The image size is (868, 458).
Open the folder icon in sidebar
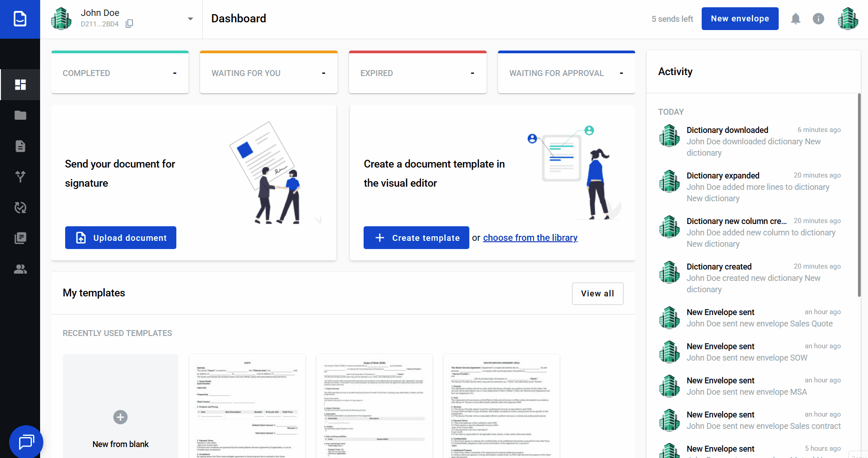(x=20, y=115)
